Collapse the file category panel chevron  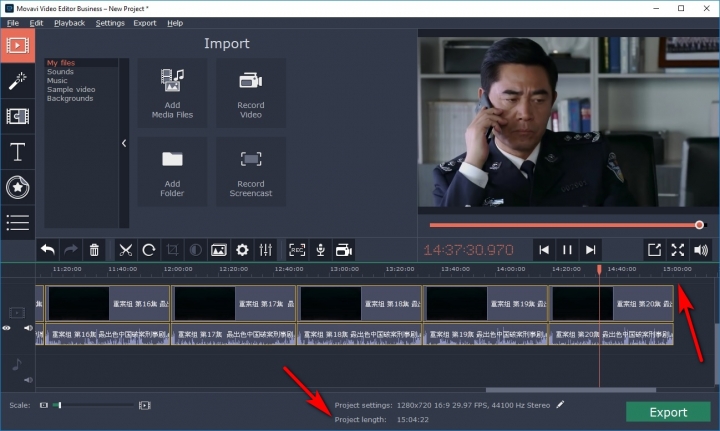pos(124,143)
